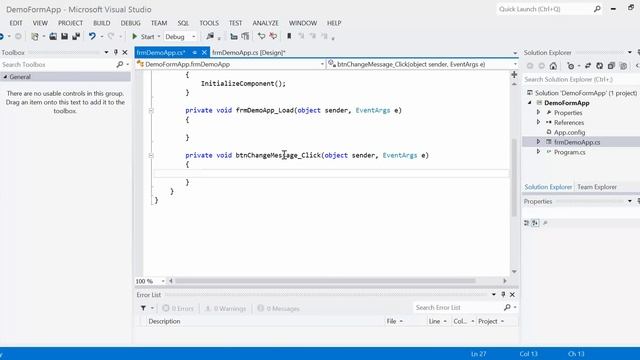The height and width of the screenshot is (360, 640).
Task: Open the TOOLS menu
Action: coord(209,23)
